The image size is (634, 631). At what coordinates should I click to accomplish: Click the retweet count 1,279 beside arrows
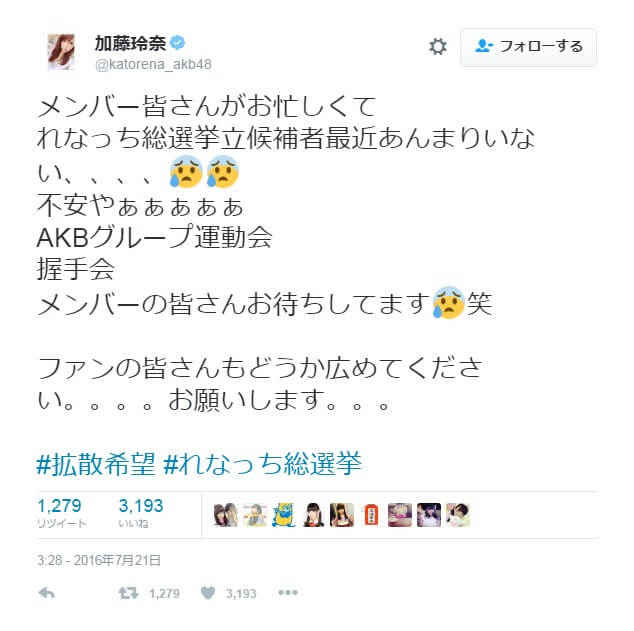click(x=164, y=593)
